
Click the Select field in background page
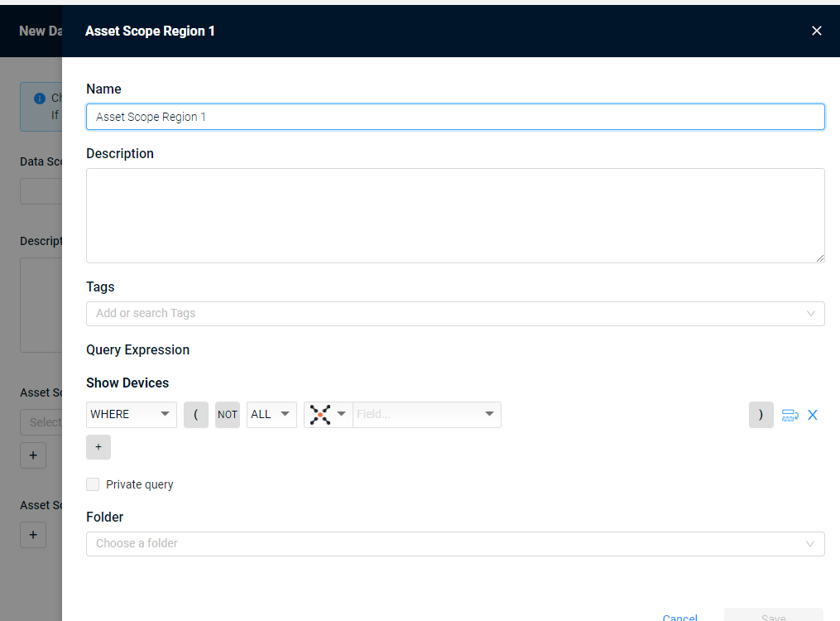[x=41, y=422]
